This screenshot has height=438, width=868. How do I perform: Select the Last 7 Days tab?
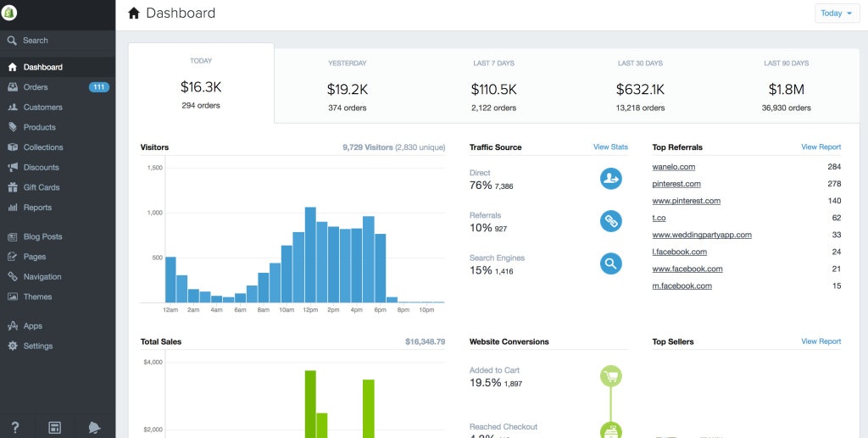(494, 86)
